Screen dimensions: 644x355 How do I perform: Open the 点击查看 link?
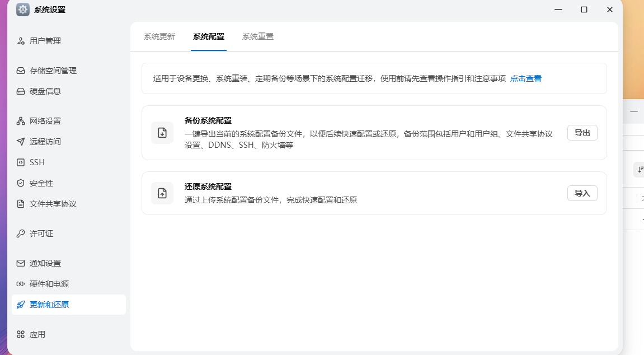(526, 78)
